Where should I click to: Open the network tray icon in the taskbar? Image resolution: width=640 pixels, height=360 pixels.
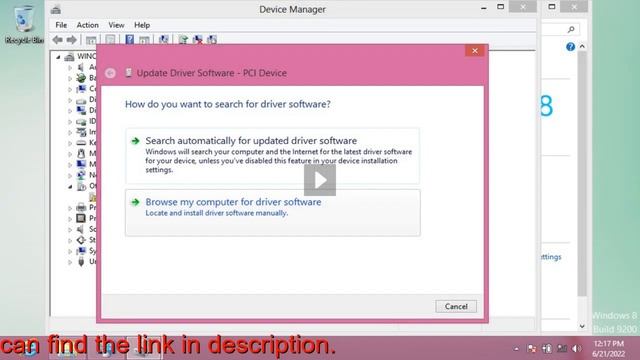point(562,348)
